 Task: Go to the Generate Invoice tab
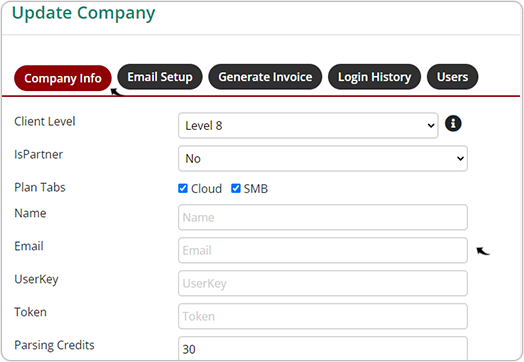pos(265,77)
